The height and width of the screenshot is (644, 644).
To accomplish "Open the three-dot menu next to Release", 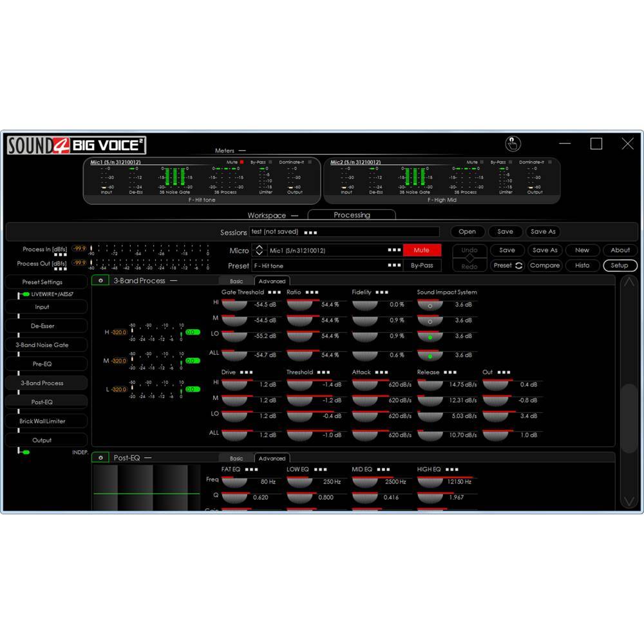I will point(450,372).
